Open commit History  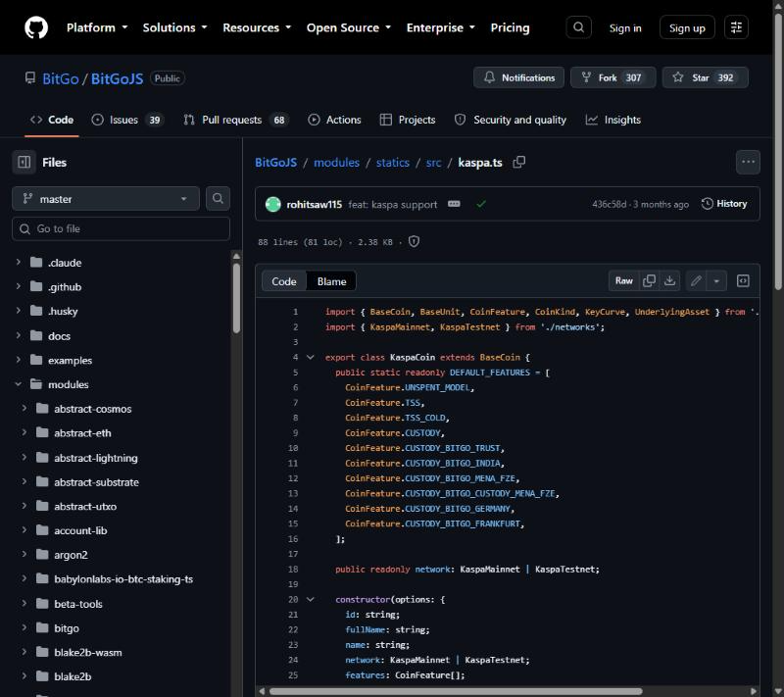pos(724,204)
